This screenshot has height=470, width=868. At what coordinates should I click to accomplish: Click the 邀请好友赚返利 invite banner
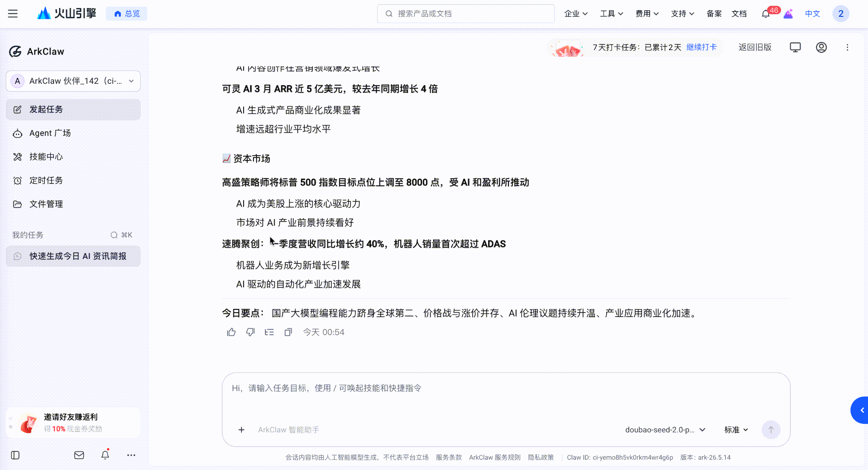pyautogui.click(x=73, y=423)
